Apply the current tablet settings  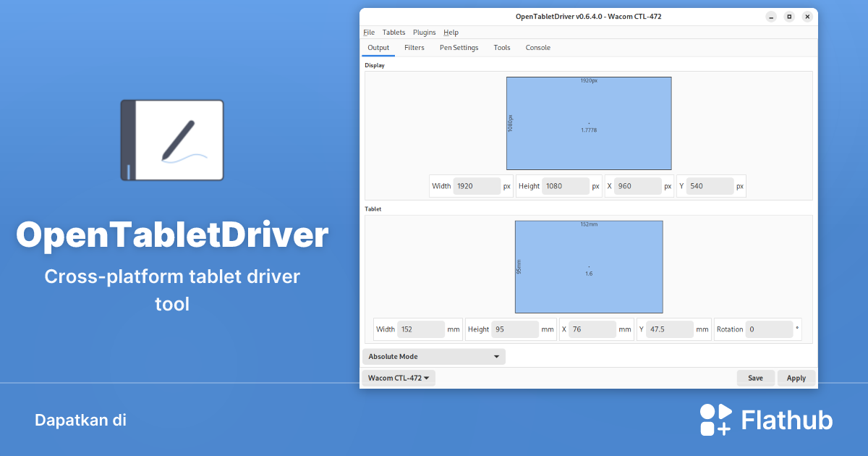click(796, 377)
